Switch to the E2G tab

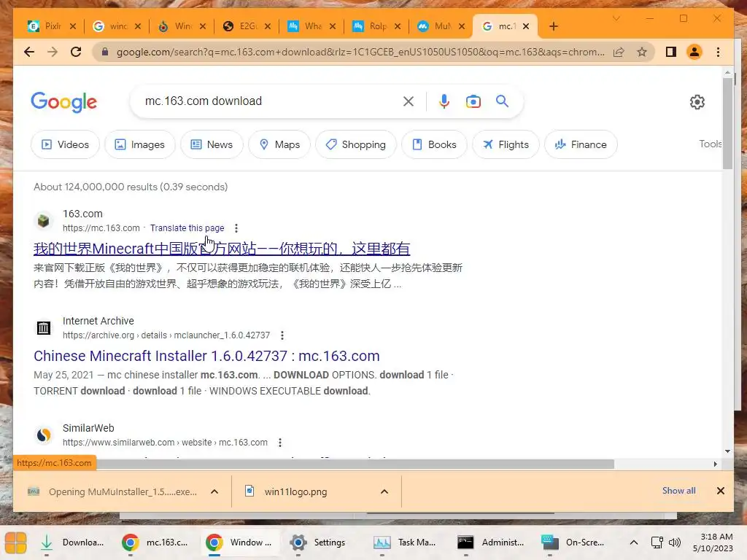[241, 27]
